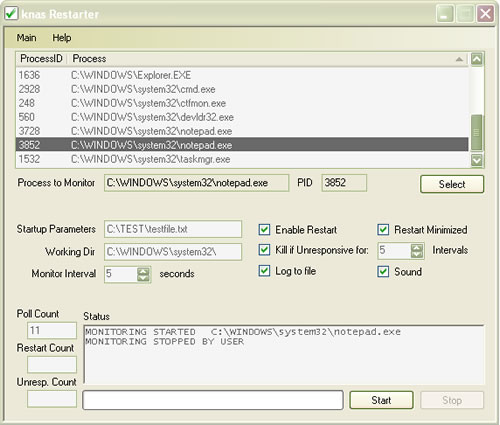Toggle Kill if Unresponsive checkbox
This screenshot has height=425, width=500.
coord(264,250)
